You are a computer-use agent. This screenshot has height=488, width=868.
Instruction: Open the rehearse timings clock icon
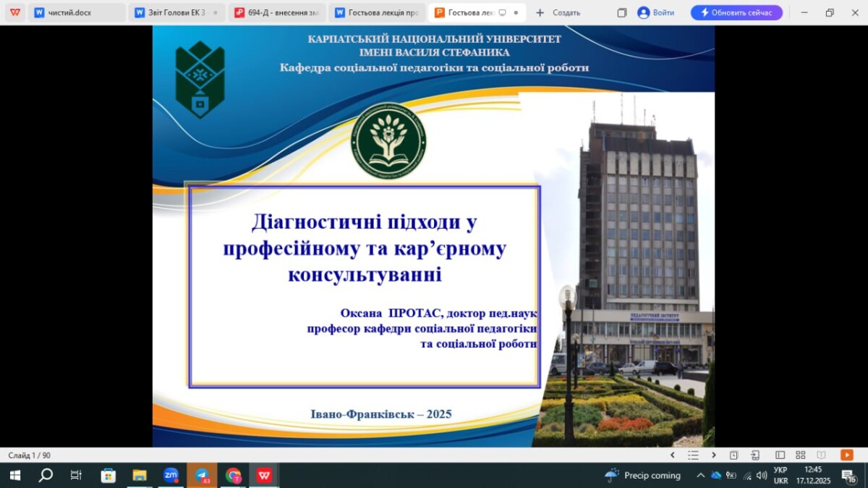pyautogui.click(x=734, y=455)
